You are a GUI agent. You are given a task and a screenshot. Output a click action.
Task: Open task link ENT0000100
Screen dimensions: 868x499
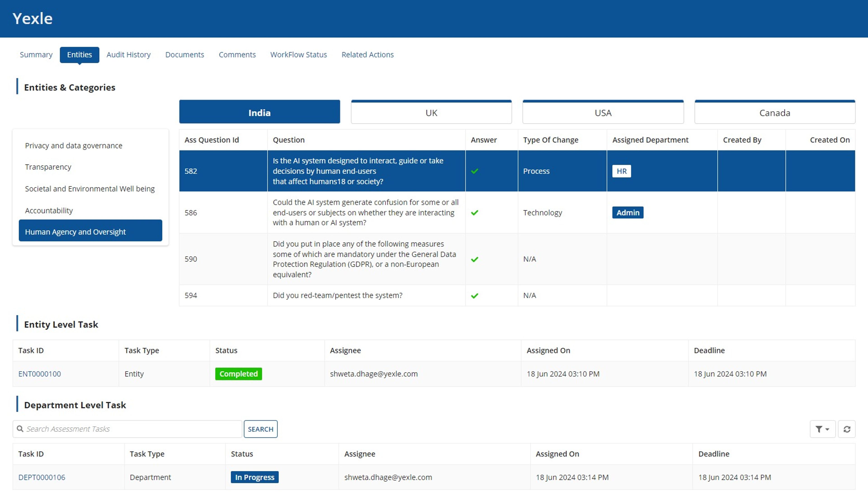(x=40, y=374)
